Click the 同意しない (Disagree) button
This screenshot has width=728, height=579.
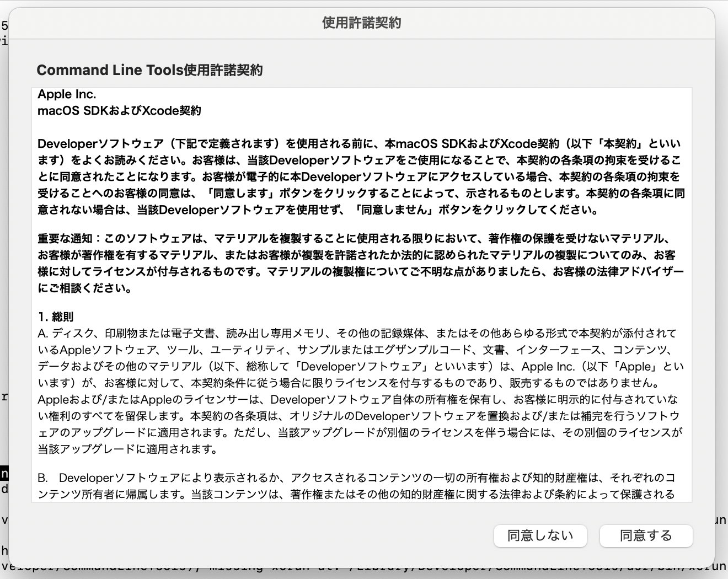click(x=540, y=535)
